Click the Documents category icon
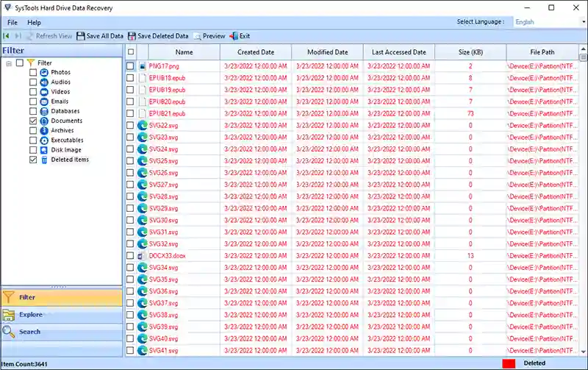This screenshot has height=370, width=588. tap(44, 121)
